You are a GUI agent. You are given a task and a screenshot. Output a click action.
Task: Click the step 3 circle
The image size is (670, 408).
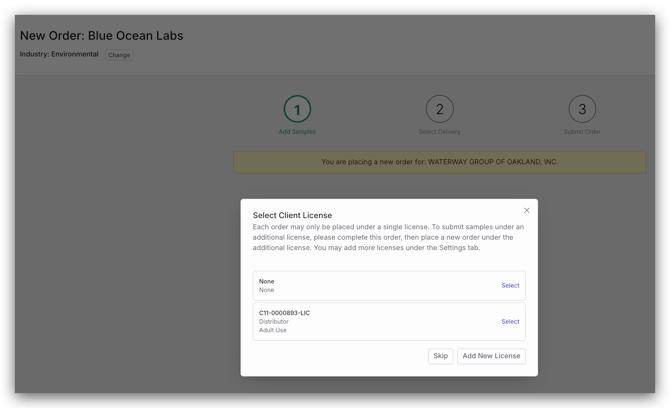pyautogui.click(x=582, y=109)
